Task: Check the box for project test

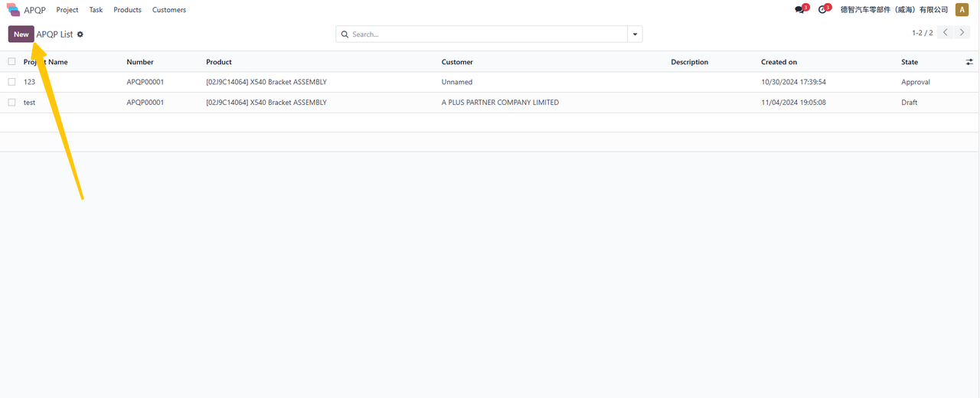Action: (x=11, y=103)
